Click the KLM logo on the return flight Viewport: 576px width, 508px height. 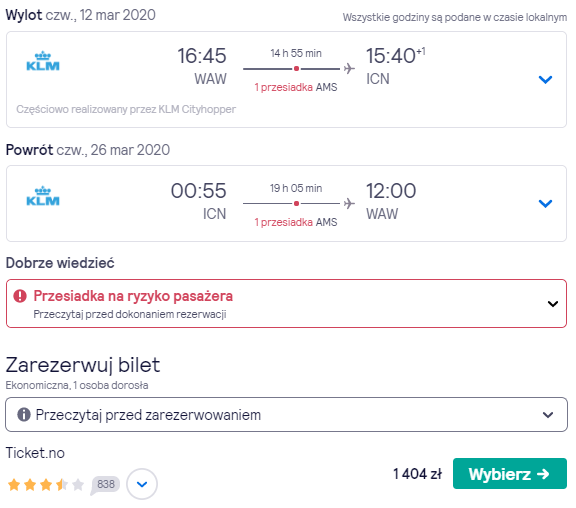[43, 196]
